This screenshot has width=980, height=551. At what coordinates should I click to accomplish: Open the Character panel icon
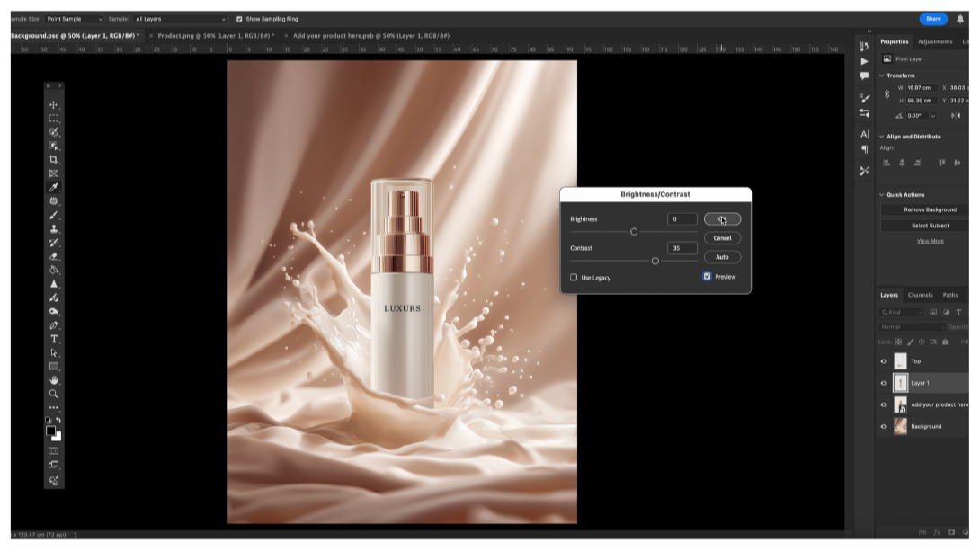(x=864, y=134)
